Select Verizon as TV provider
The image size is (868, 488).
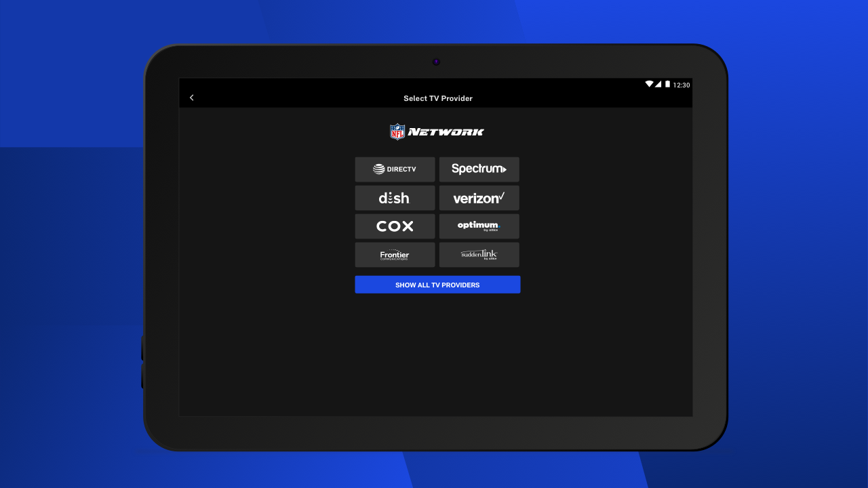pos(479,198)
